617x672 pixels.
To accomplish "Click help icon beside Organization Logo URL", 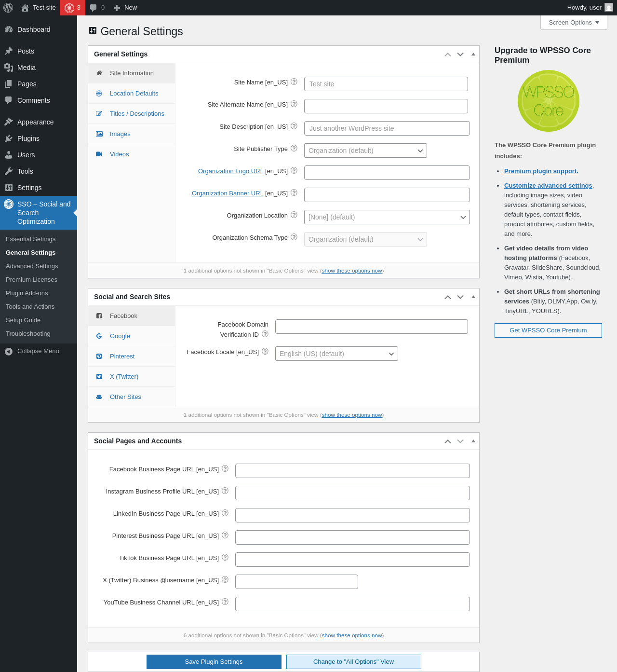I will click(294, 171).
